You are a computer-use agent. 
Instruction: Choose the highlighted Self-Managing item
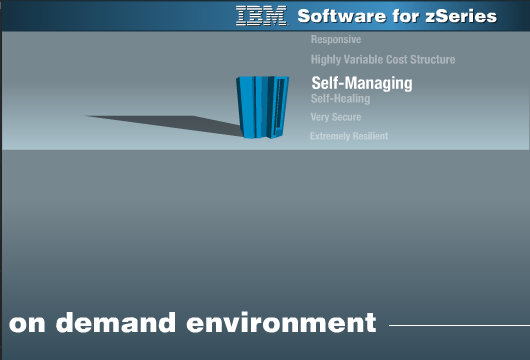(362, 83)
